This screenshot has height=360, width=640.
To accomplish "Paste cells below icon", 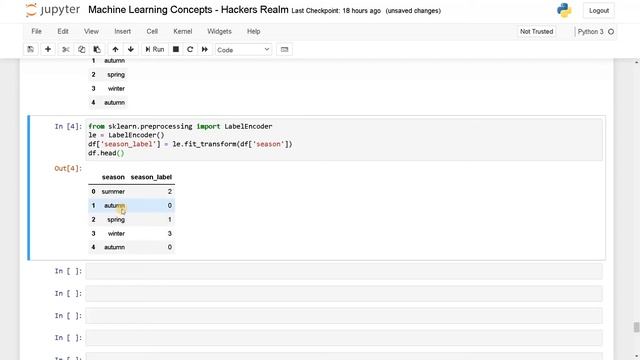I will point(97,49).
